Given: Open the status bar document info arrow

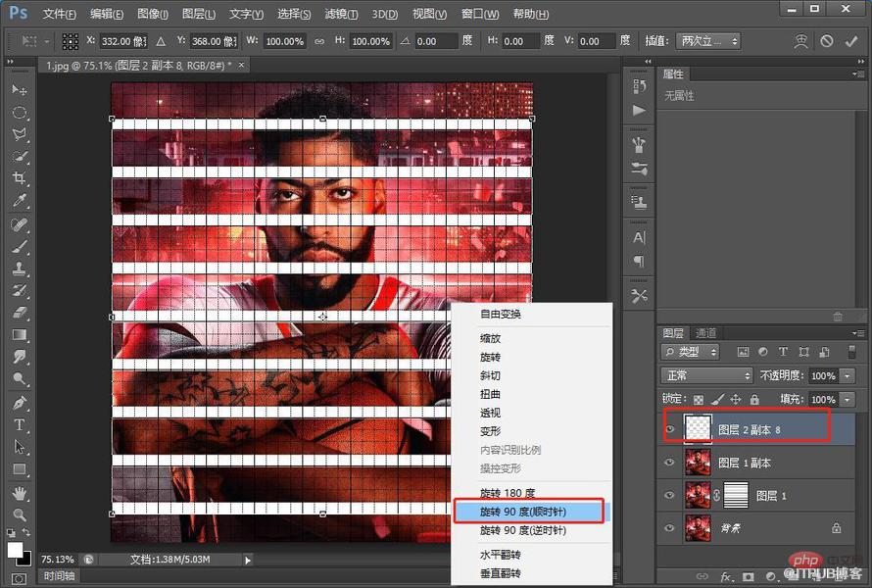Looking at the screenshot, I should coord(248,560).
